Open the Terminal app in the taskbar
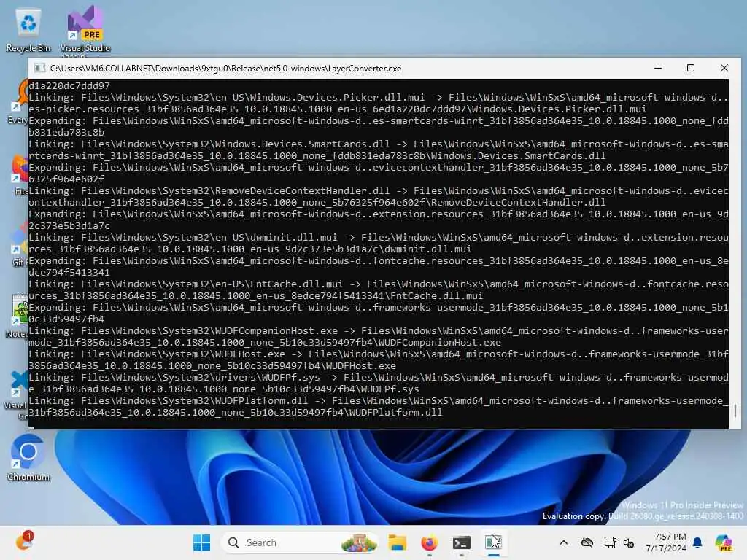Screen dimensions: 747x560 tap(461, 542)
